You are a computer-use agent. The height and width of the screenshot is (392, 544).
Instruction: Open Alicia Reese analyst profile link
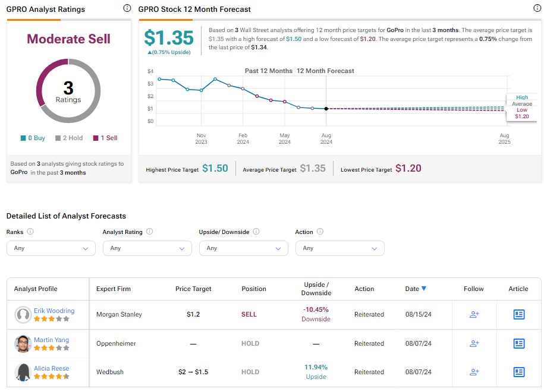(51, 368)
